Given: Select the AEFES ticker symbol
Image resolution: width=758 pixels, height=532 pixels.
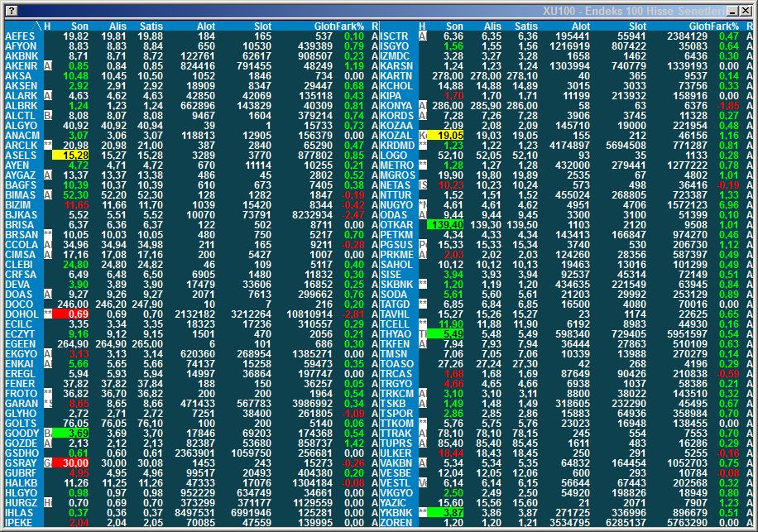Looking at the screenshot, I should coord(20,36).
